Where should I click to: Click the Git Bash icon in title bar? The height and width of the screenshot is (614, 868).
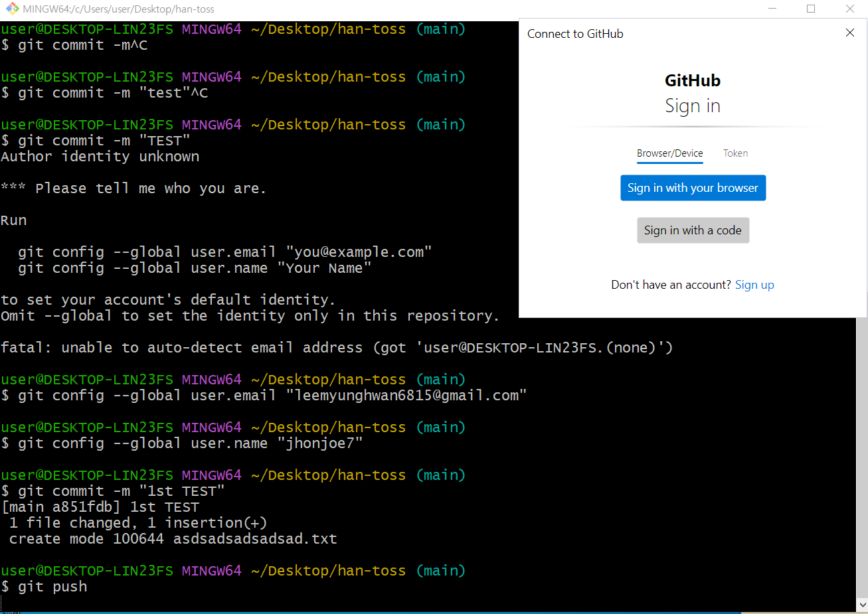(x=12, y=9)
